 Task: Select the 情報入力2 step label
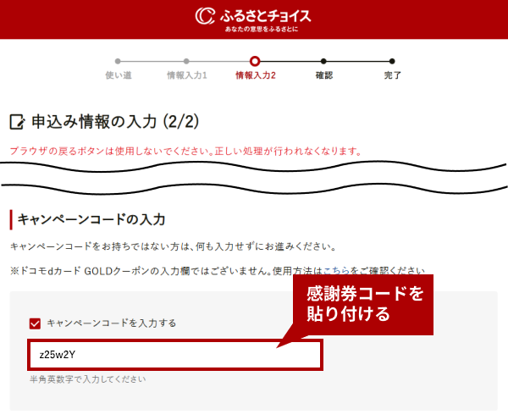tap(255, 75)
